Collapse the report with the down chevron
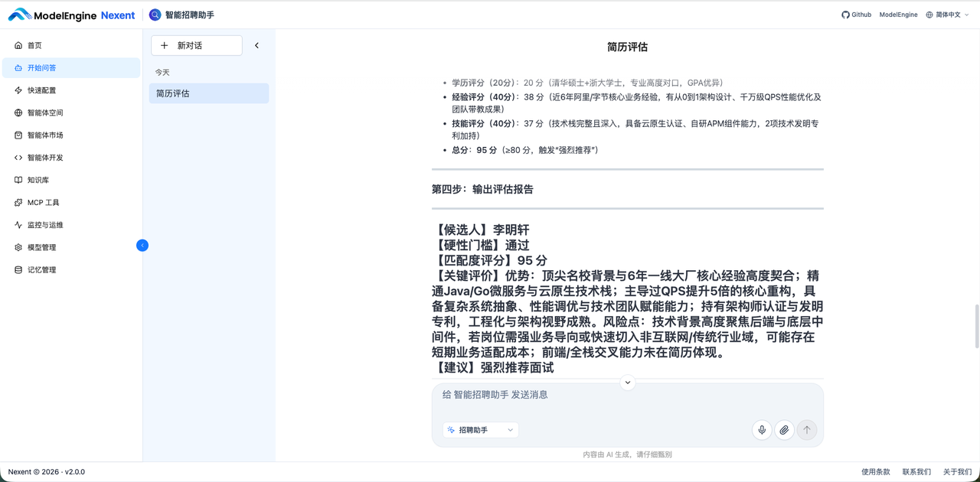980x482 pixels. click(x=627, y=383)
